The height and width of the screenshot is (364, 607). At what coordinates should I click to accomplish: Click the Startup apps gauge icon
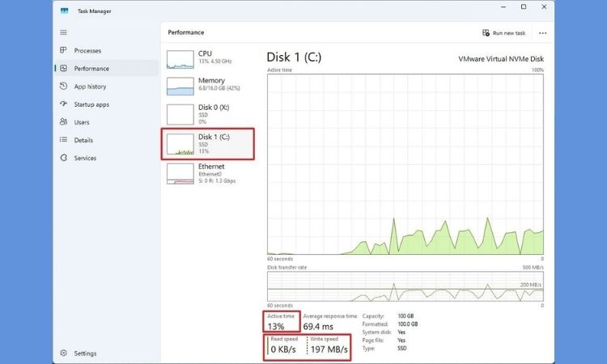coord(63,104)
